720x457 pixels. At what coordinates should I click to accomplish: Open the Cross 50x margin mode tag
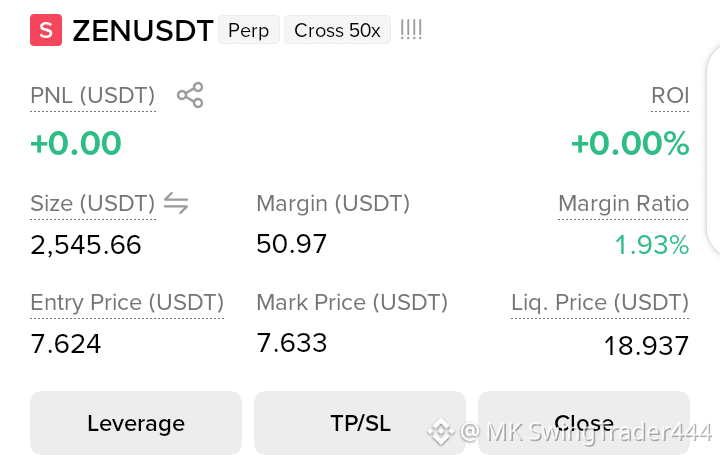338,30
